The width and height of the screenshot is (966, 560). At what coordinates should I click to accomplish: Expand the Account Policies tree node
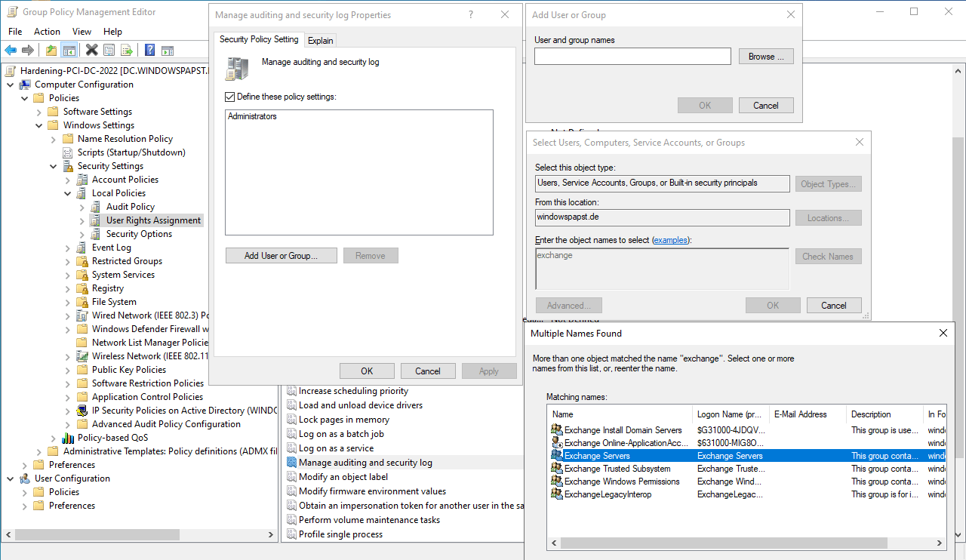click(x=68, y=180)
